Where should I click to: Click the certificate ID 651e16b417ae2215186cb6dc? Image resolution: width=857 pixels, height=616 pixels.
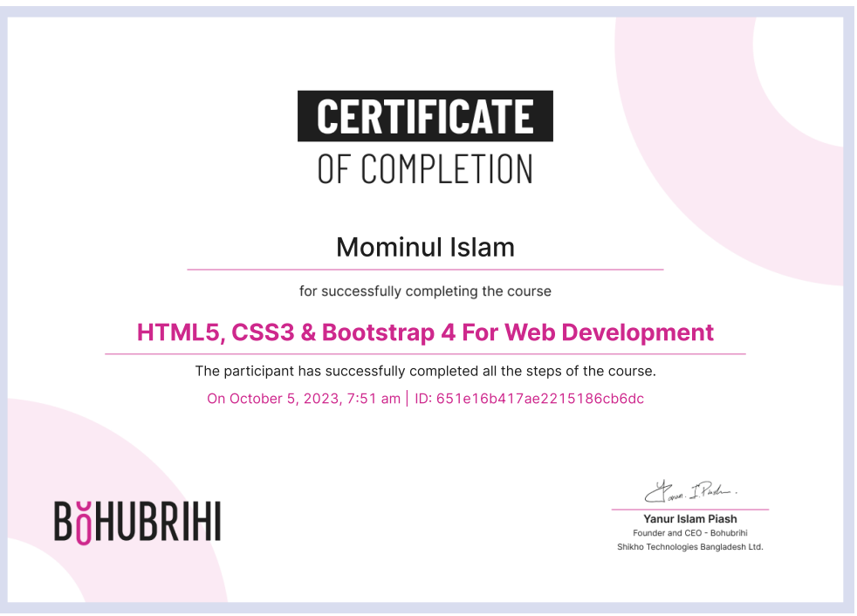coord(529,399)
